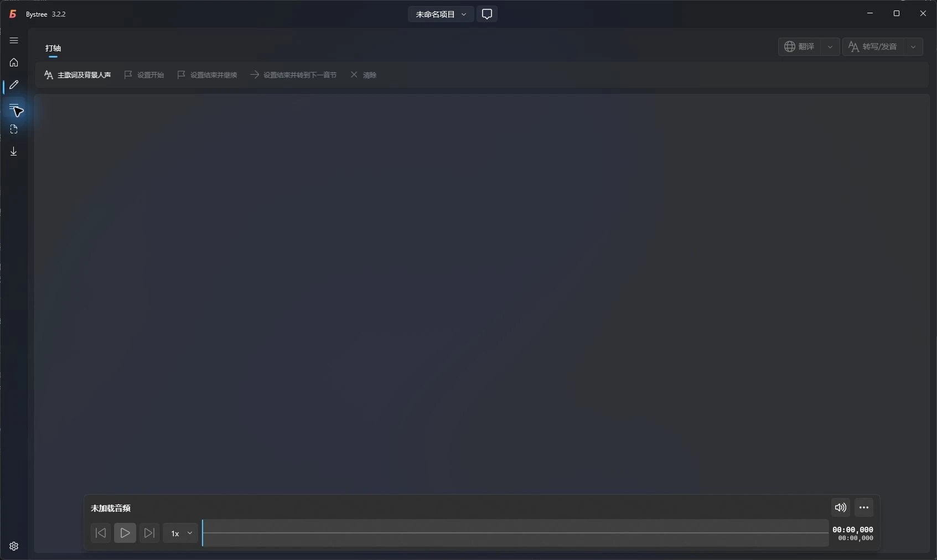This screenshot has height=560, width=937.
Task: Click the 未加载音频 label
Action: tap(111, 508)
